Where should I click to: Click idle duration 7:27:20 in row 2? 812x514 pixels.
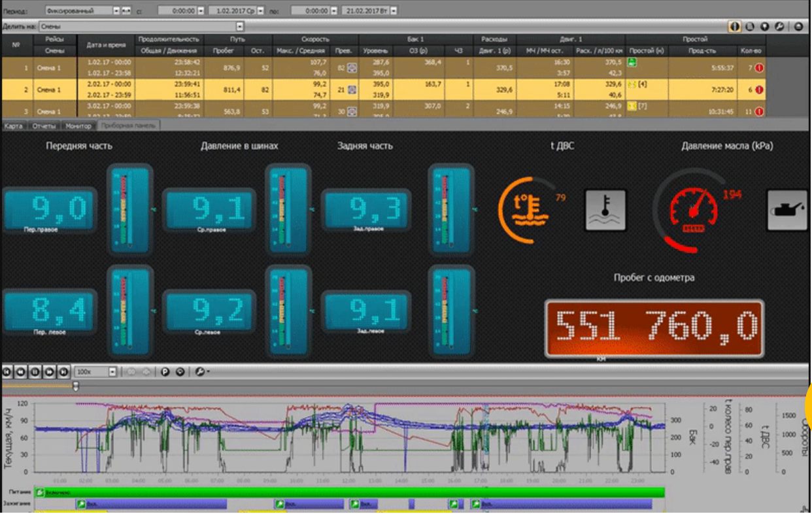(x=721, y=90)
